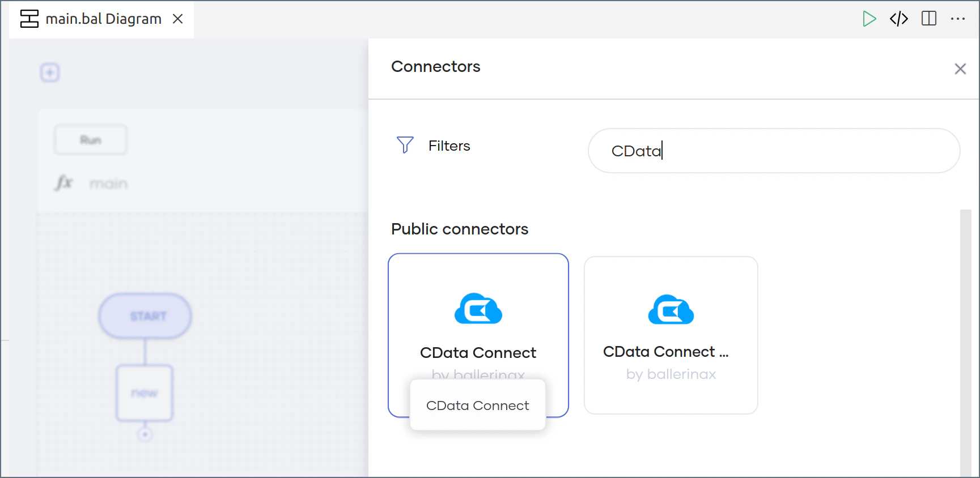Image resolution: width=980 pixels, height=478 pixels.
Task: Click the main function name
Action: (x=108, y=183)
